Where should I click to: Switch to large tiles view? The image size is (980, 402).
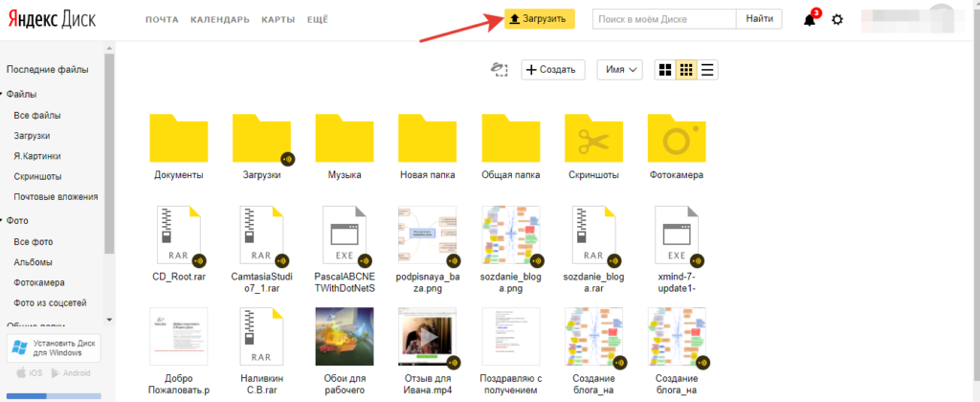664,69
